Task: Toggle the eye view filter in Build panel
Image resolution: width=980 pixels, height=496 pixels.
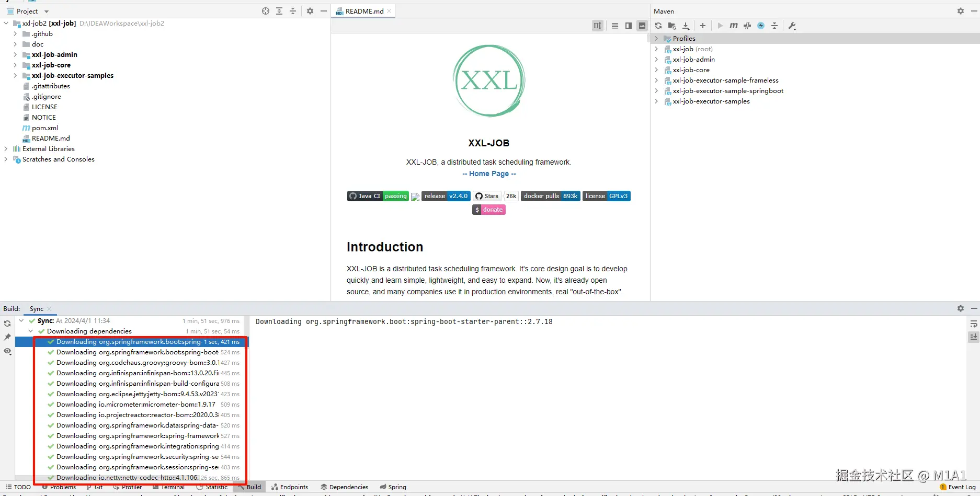Action: click(7, 351)
